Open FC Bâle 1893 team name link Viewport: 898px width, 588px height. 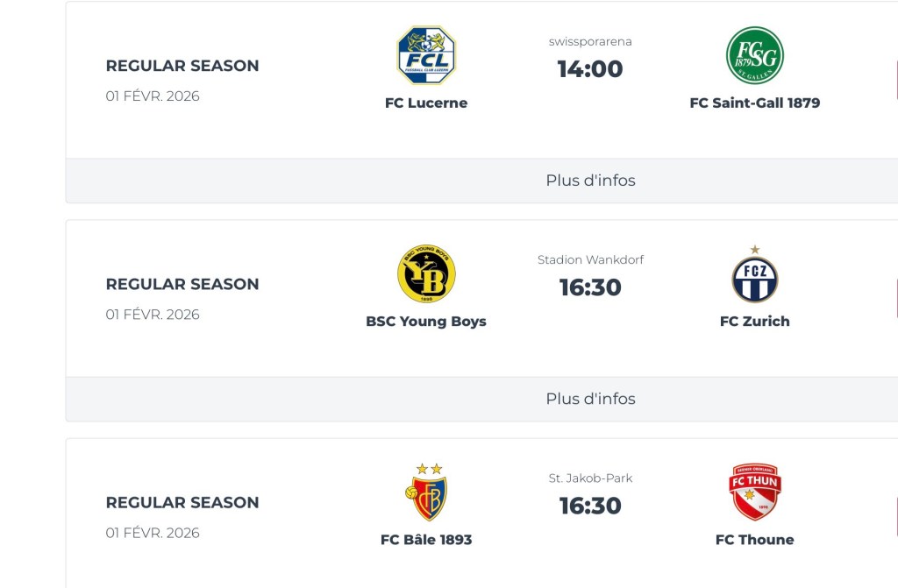(x=426, y=540)
